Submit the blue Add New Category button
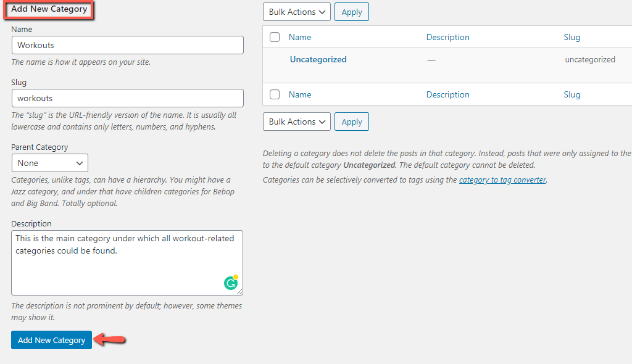The width and height of the screenshot is (632, 364). pyautogui.click(x=52, y=340)
